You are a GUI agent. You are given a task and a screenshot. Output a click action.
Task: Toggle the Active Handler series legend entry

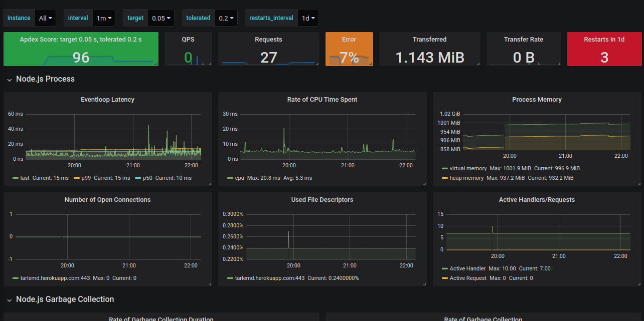[467, 268]
